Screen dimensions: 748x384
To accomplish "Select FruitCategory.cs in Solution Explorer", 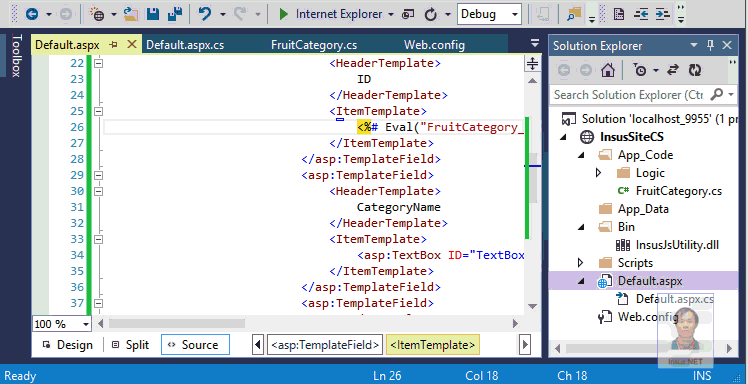I will 678,191.
